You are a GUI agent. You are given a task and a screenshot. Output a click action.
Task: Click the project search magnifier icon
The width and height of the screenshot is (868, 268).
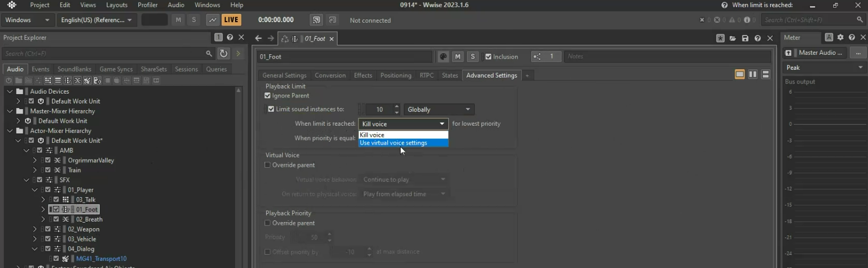click(x=209, y=54)
